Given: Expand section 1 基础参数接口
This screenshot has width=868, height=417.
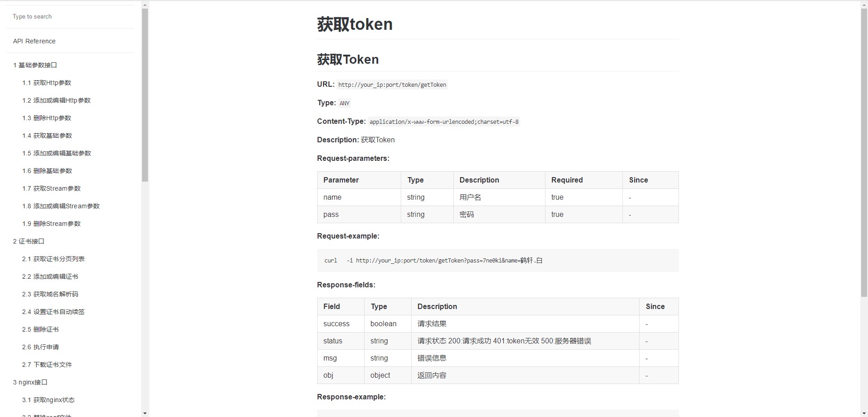Looking at the screenshot, I should [x=35, y=65].
